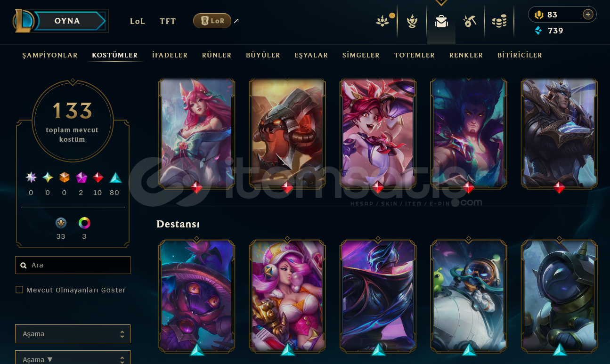
Task: Click the plus button beside RP balance
Action: click(588, 15)
